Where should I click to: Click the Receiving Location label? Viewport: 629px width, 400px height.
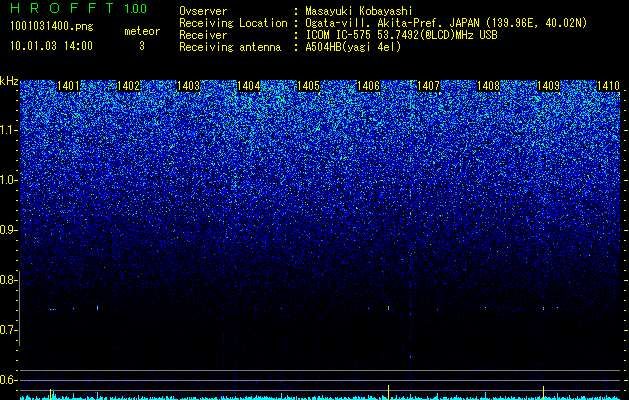tap(233, 23)
